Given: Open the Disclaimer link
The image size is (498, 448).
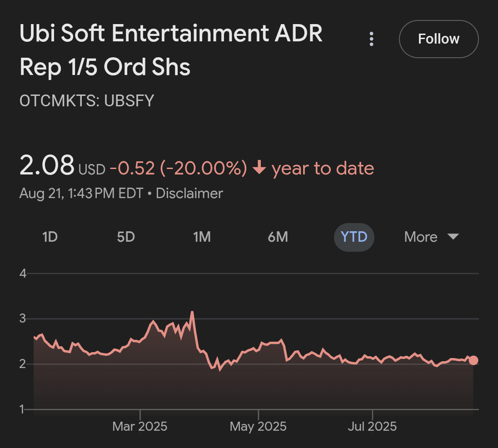Looking at the screenshot, I should 189,194.
